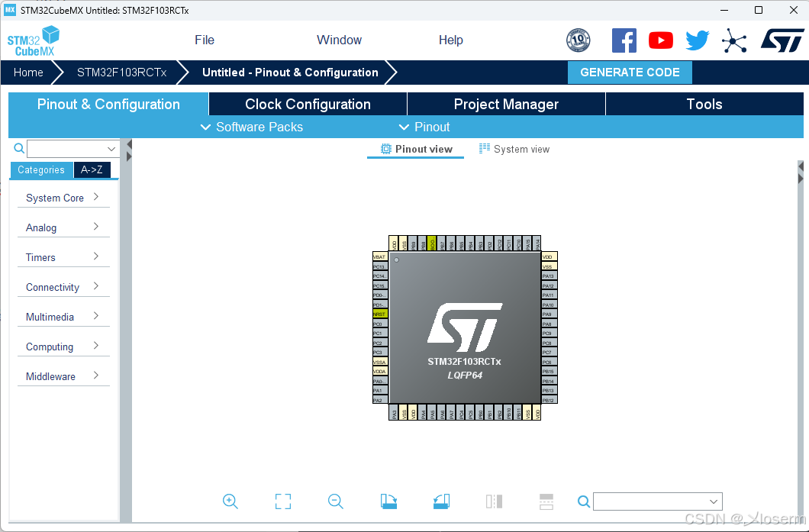Expand the Timers category
The height and width of the screenshot is (532, 809).
(63, 257)
